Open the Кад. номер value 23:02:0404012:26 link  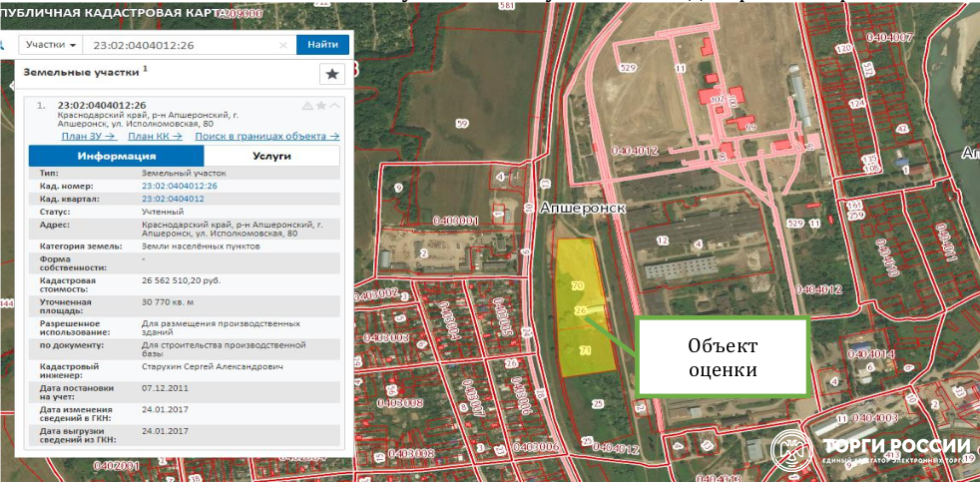click(x=180, y=186)
